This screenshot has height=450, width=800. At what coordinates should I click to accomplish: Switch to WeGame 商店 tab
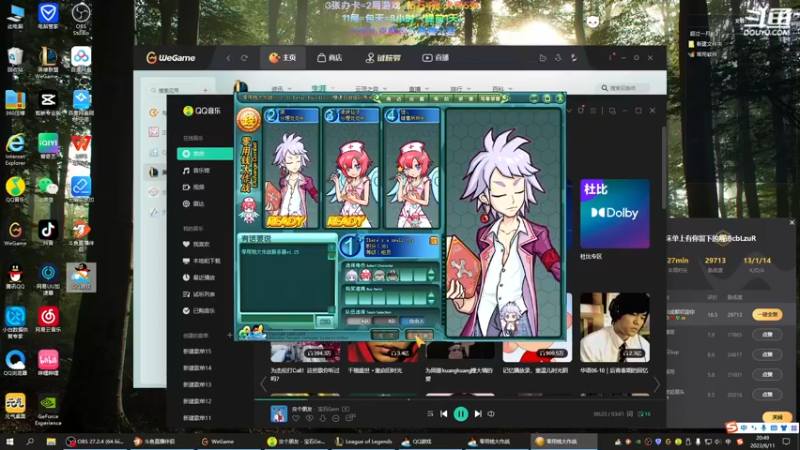coord(330,58)
